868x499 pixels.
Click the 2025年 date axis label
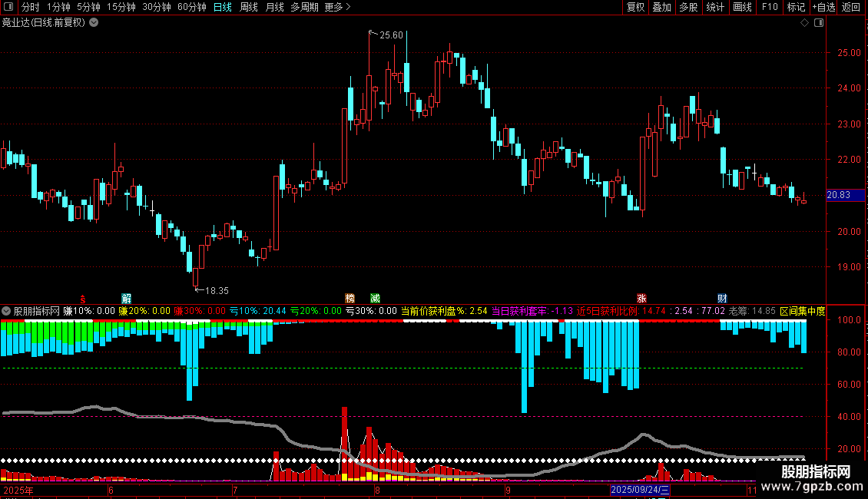click(x=18, y=490)
